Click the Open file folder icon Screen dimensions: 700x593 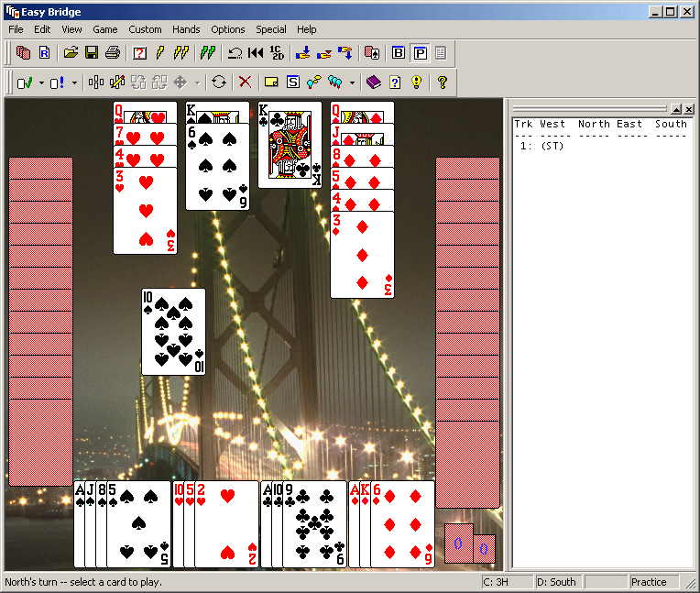click(71, 53)
